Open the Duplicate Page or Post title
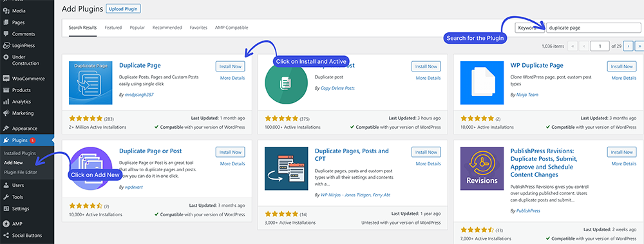 tap(150, 151)
